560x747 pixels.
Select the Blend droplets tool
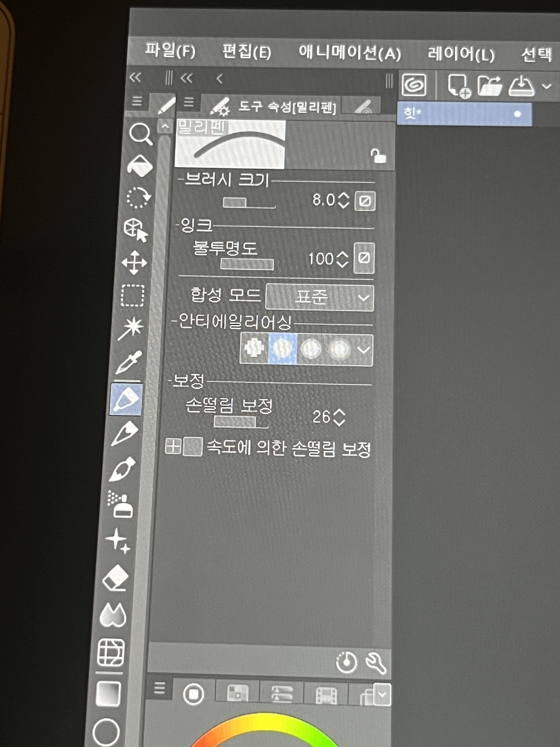pyautogui.click(x=113, y=615)
